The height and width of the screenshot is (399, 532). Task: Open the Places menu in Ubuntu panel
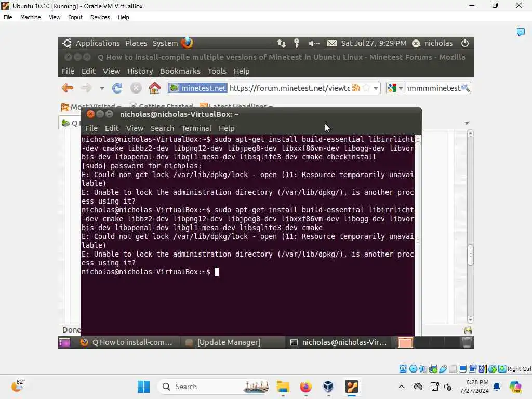136,43
